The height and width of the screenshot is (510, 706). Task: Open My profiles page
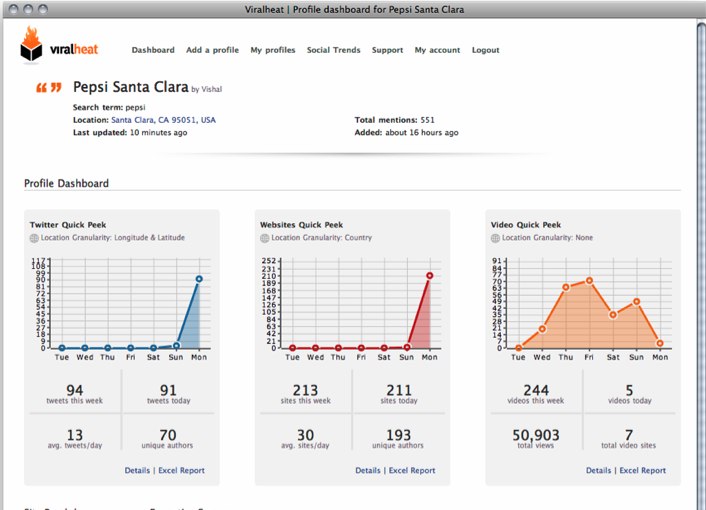[x=273, y=50]
